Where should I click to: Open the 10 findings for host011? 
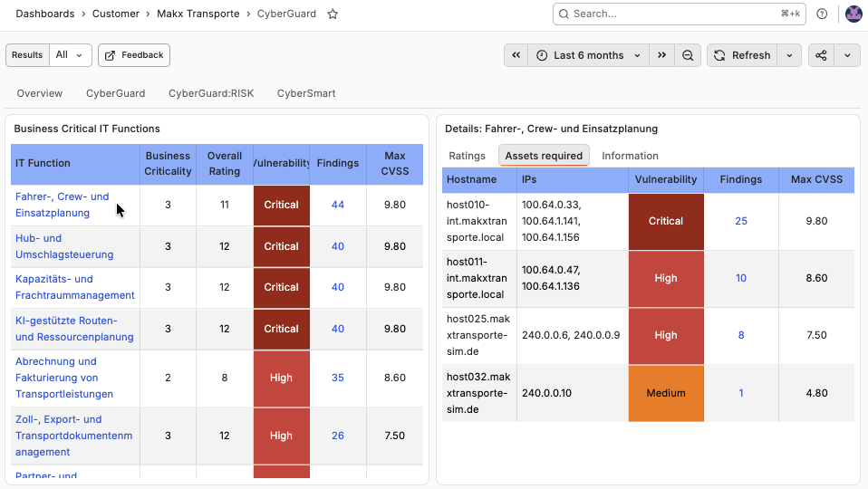(740, 278)
